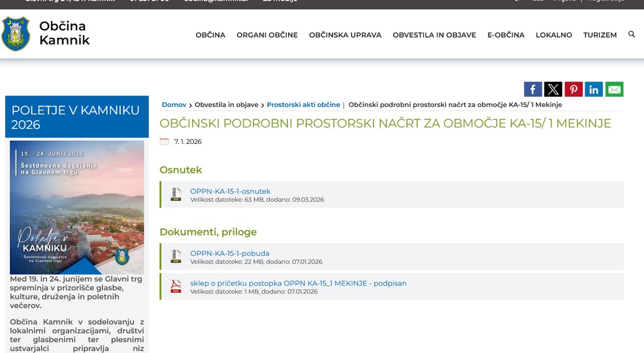Share page on LinkedIn

(594, 89)
